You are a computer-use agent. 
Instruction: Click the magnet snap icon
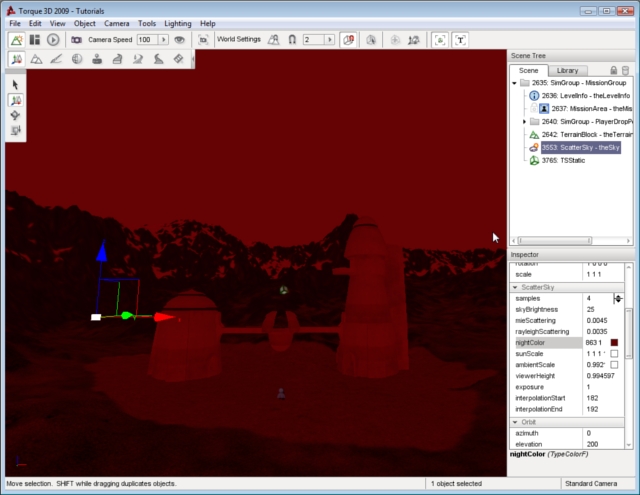point(291,40)
